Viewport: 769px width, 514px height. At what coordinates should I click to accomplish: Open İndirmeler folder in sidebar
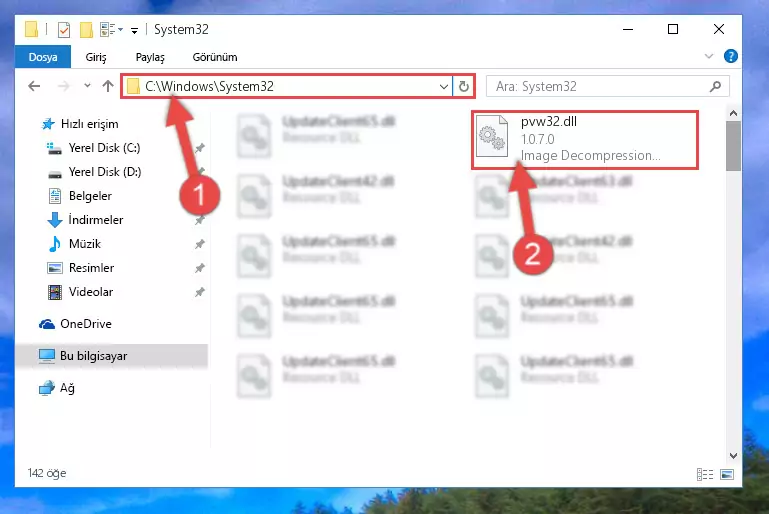click(96, 220)
